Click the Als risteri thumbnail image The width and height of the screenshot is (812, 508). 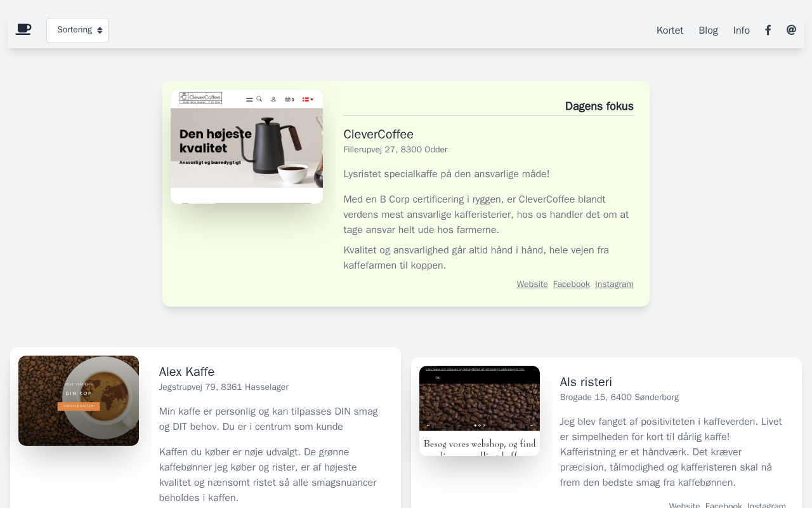[480, 411]
